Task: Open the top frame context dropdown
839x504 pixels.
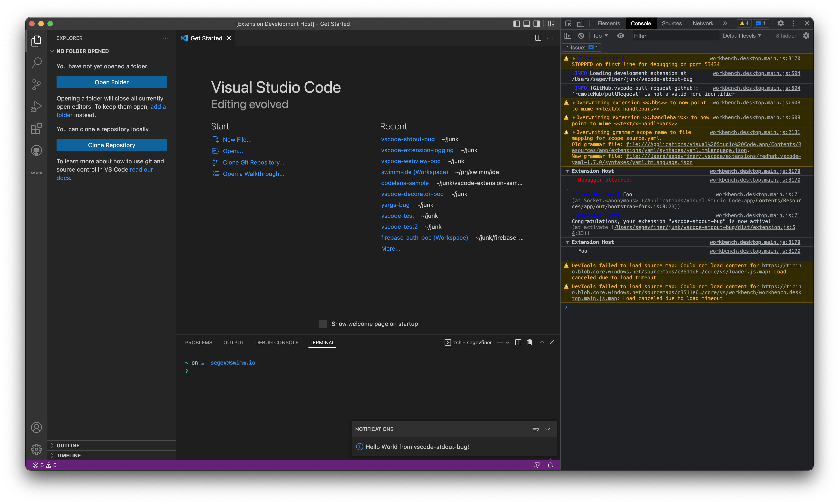Action: [x=600, y=36]
